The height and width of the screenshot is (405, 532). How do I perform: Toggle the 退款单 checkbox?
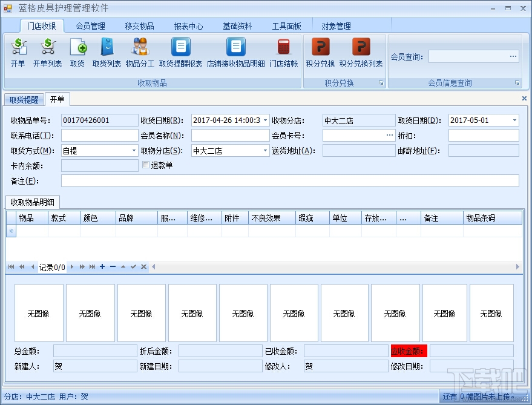pos(146,165)
